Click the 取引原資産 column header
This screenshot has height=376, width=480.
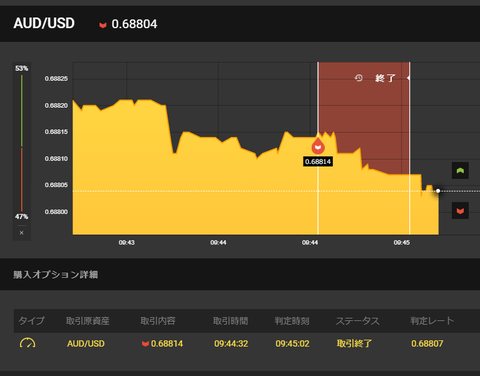coord(88,321)
